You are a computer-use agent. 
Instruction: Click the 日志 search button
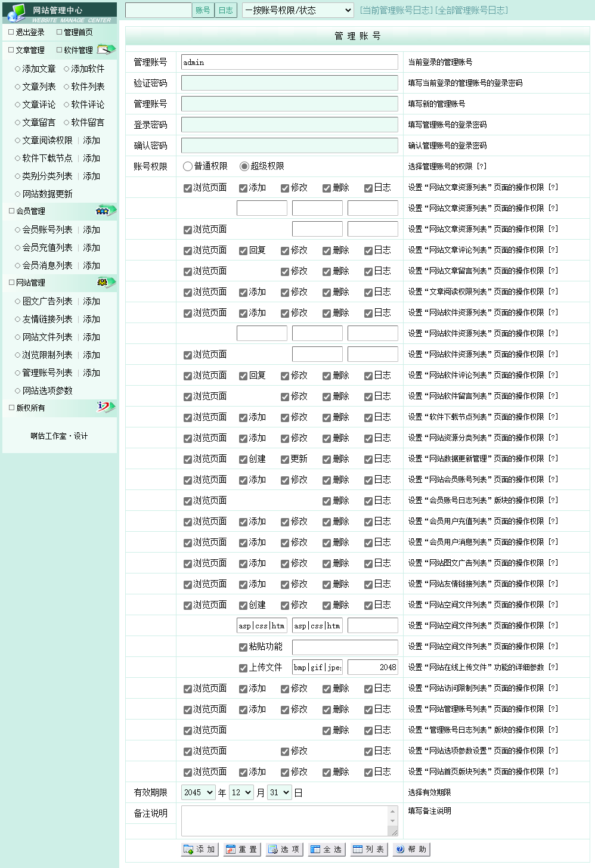pyautogui.click(x=226, y=10)
